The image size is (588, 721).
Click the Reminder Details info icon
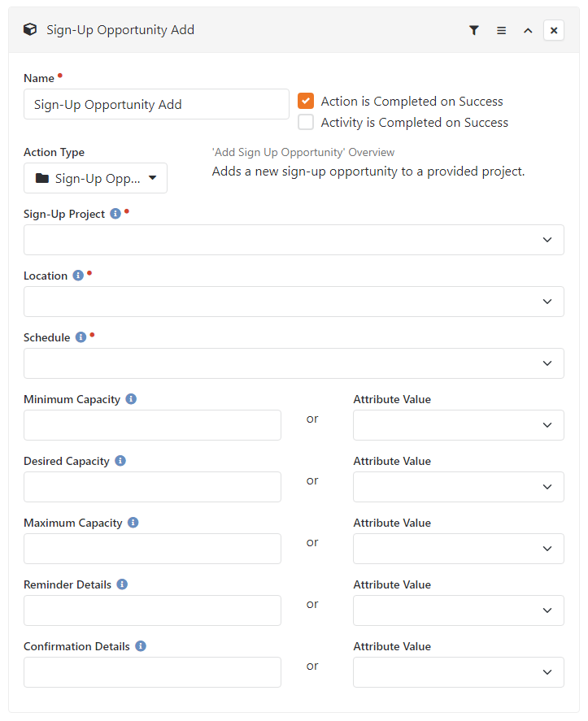tap(122, 584)
